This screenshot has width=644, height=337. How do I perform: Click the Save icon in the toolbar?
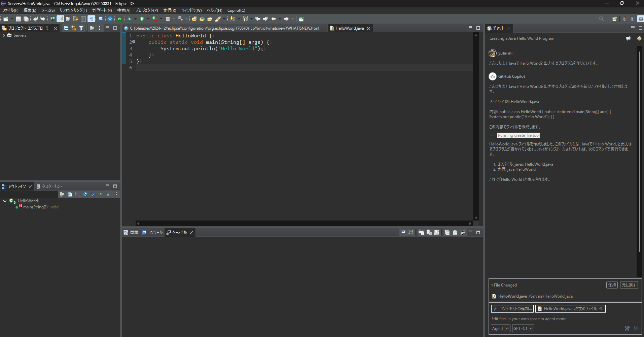coord(19,19)
